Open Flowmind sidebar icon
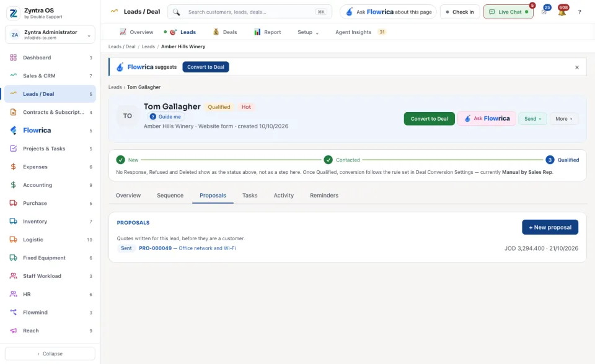Screen dimensions: 595x364 (x=13, y=313)
